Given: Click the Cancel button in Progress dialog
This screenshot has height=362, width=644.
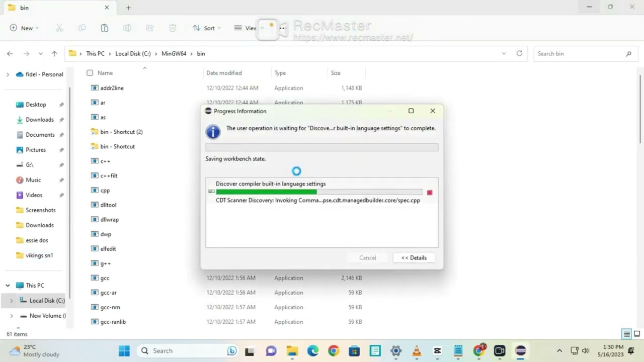Looking at the screenshot, I should [367, 258].
